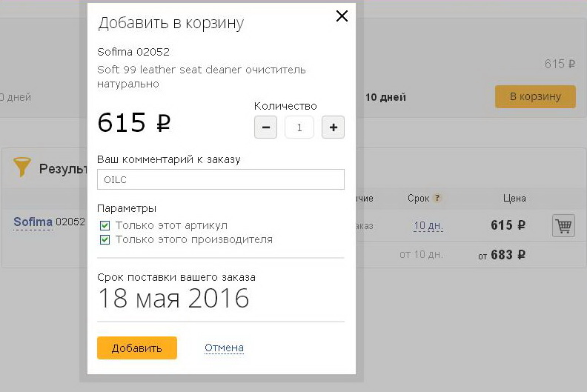This screenshot has height=392, width=587.
Task: Click the yellow filter funnel icon
Action: click(22, 167)
